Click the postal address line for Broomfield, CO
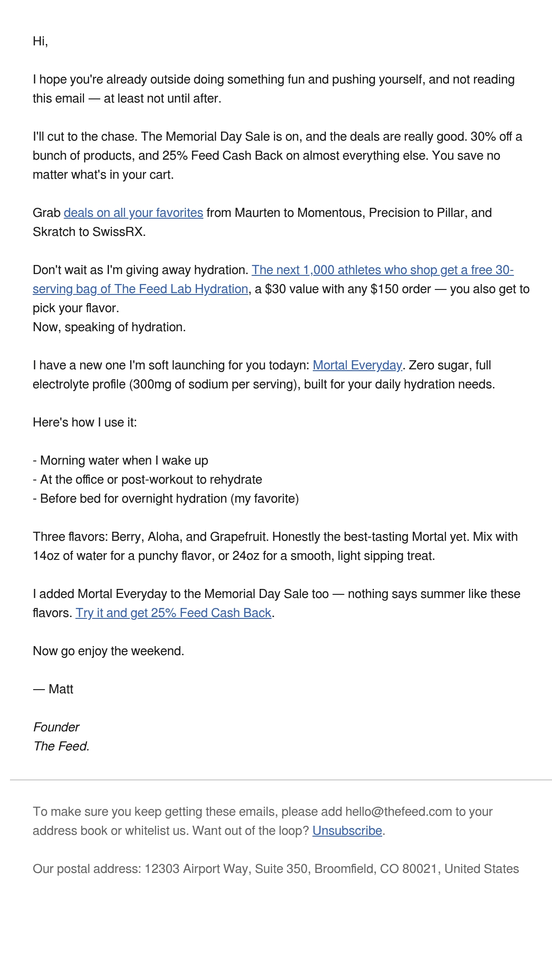This screenshot has height=980, width=552. point(276,869)
